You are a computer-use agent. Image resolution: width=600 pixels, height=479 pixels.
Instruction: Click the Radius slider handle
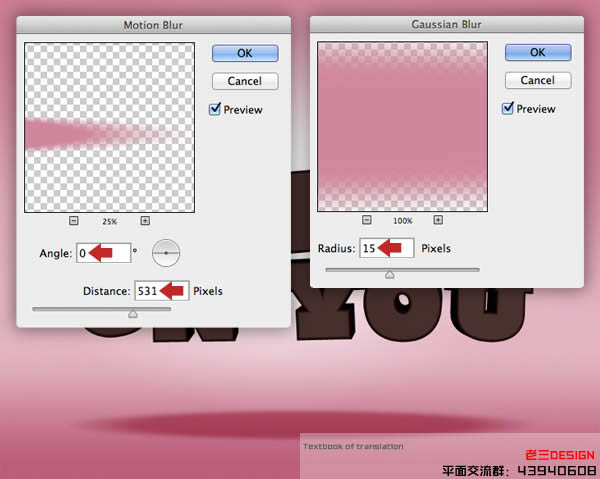(390, 275)
